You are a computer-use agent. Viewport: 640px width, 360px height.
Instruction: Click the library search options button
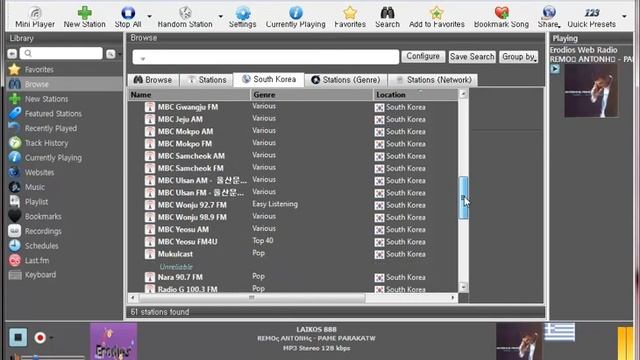click(111, 54)
